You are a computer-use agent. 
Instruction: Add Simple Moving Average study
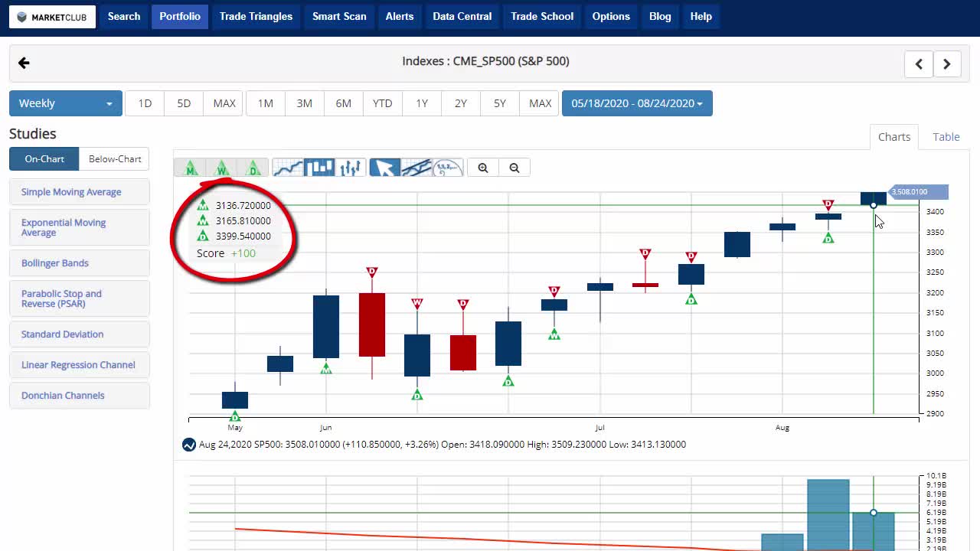click(80, 192)
